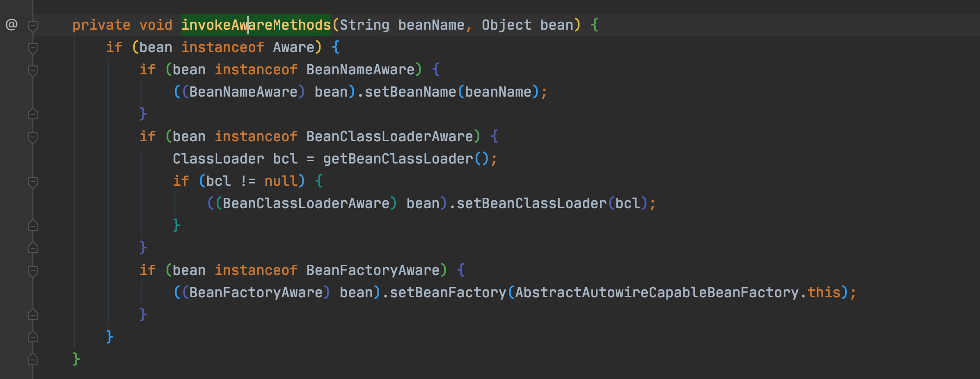Click 'Object' parameter type in signature

tap(507, 25)
